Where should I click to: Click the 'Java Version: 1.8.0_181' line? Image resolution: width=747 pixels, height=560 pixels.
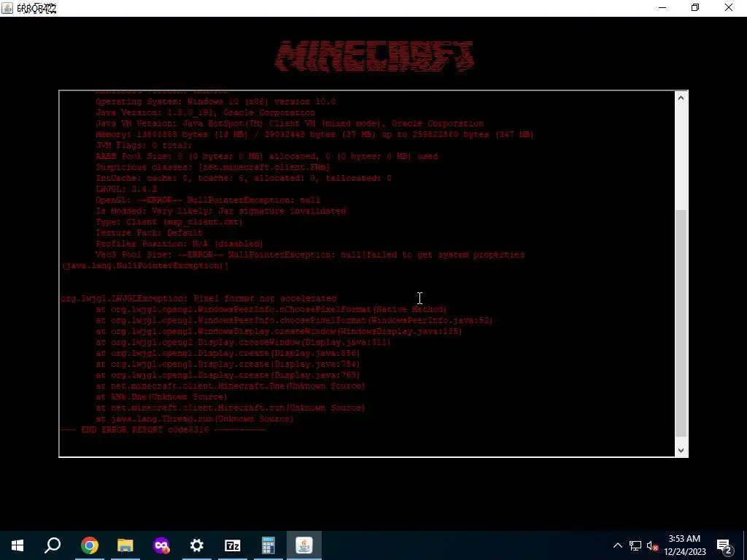coord(205,112)
